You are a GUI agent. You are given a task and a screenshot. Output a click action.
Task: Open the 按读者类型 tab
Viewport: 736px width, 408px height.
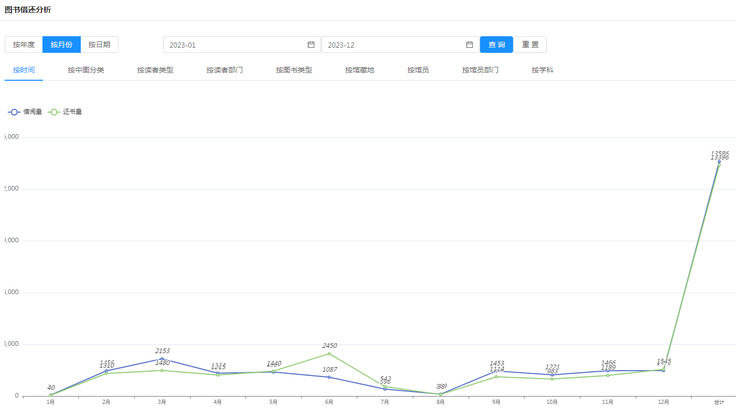point(155,70)
